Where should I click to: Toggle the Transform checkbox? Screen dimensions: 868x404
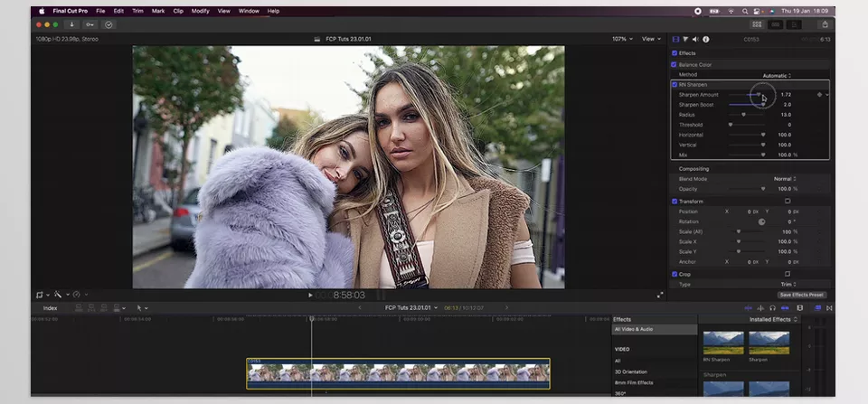[x=675, y=202]
